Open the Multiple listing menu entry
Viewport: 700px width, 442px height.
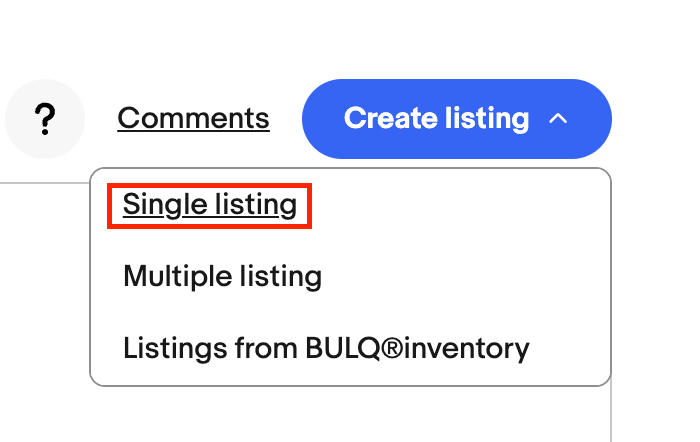point(222,276)
